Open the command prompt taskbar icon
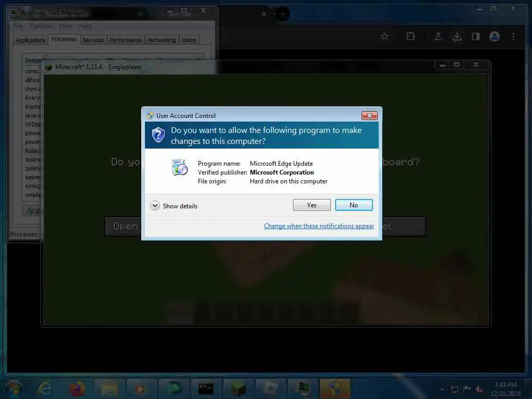The height and width of the screenshot is (399, 532). pyautogui.click(x=206, y=389)
